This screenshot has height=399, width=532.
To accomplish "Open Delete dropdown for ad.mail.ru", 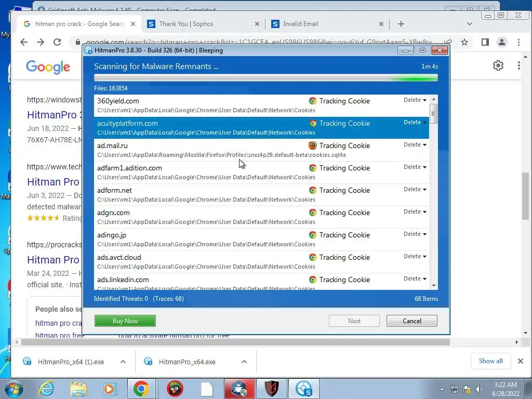I will [x=415, y=144].
